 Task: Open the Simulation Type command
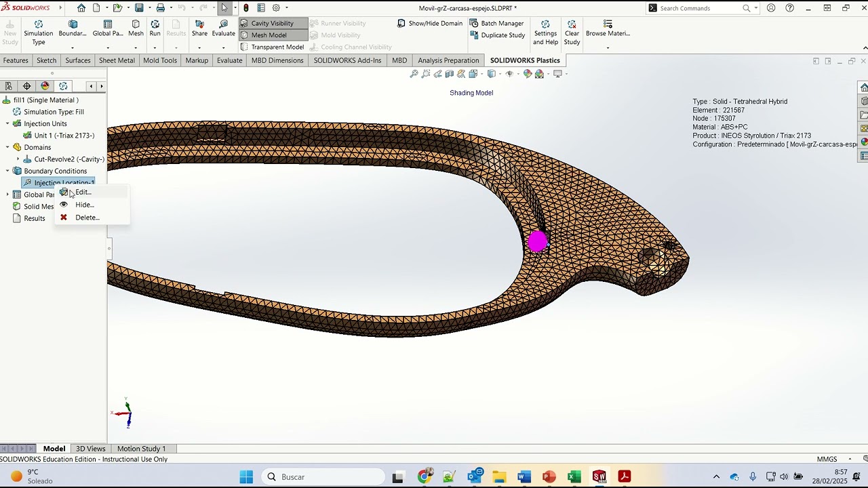[38, 33]
